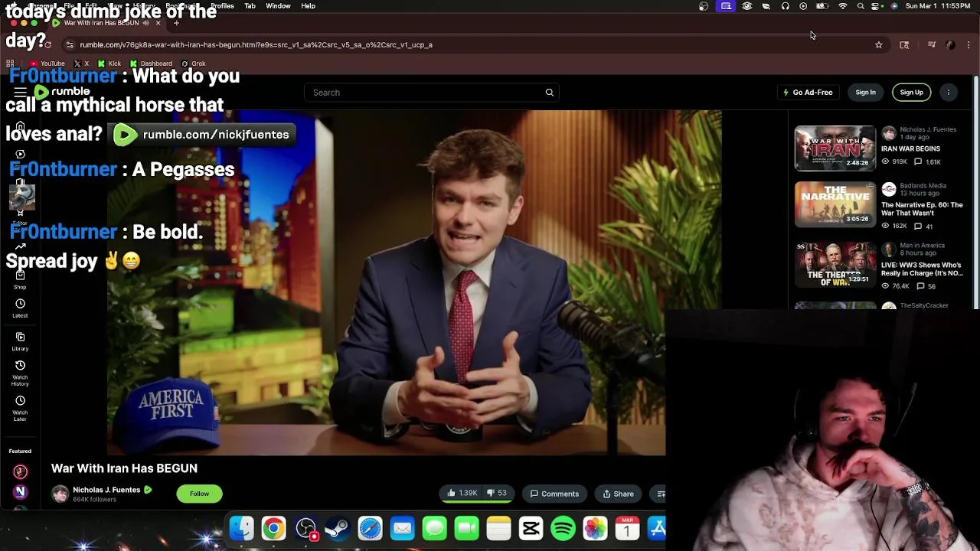Open the YouTube bookmark
Viewport: 980px width, 551px height.
click(47, 64)
